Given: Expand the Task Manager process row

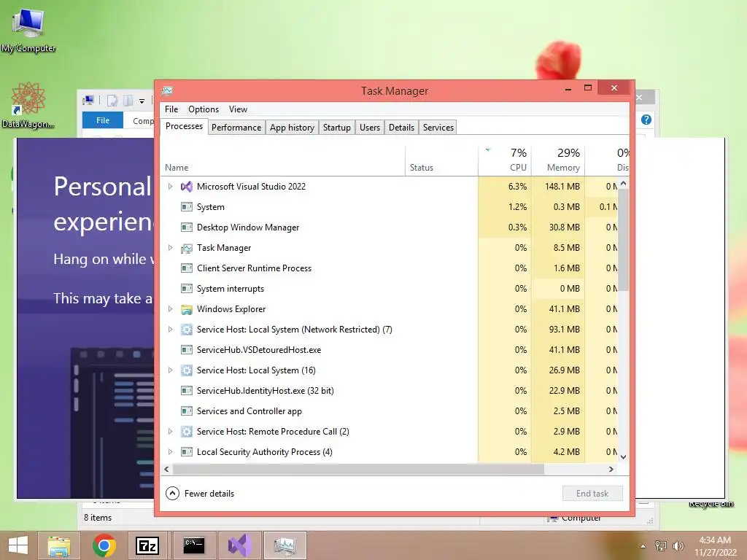Looking at the screenshot, I should [170, 248].
